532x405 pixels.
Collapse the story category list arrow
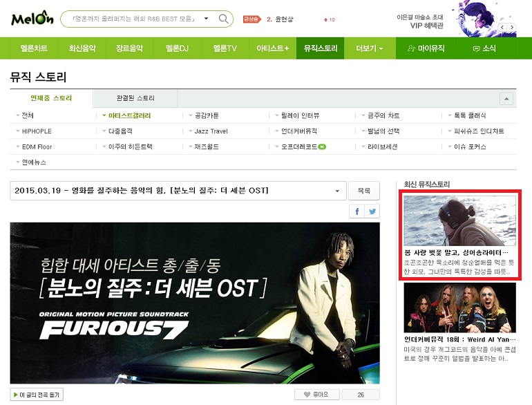506,99
